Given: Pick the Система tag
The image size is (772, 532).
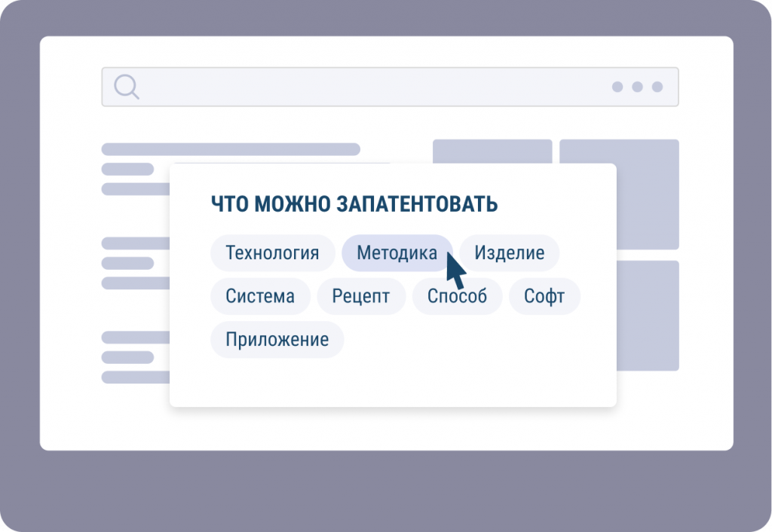Looking at the screenshot, I should [x=260, y=296].
